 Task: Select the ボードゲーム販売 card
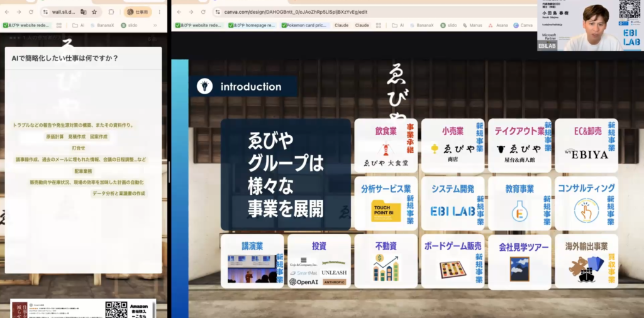click(x=453, y=261)
